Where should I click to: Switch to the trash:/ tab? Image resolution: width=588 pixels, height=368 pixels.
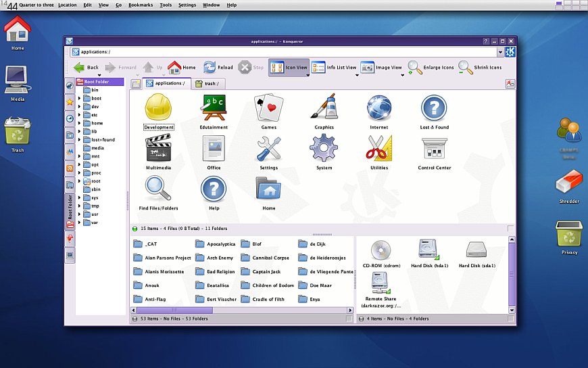tap(208, 83)
